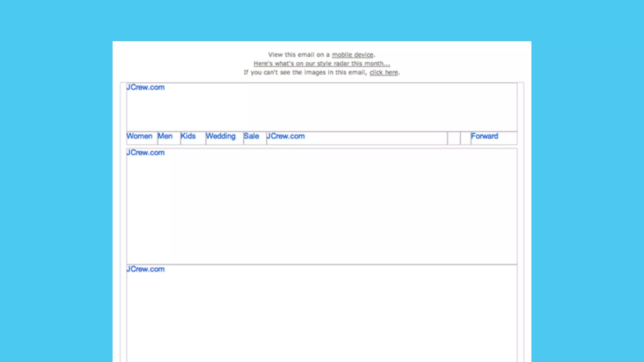The height and width of the screenshot is (362, 644).
Task: Click the Forward link
Action: pos(484,136)
